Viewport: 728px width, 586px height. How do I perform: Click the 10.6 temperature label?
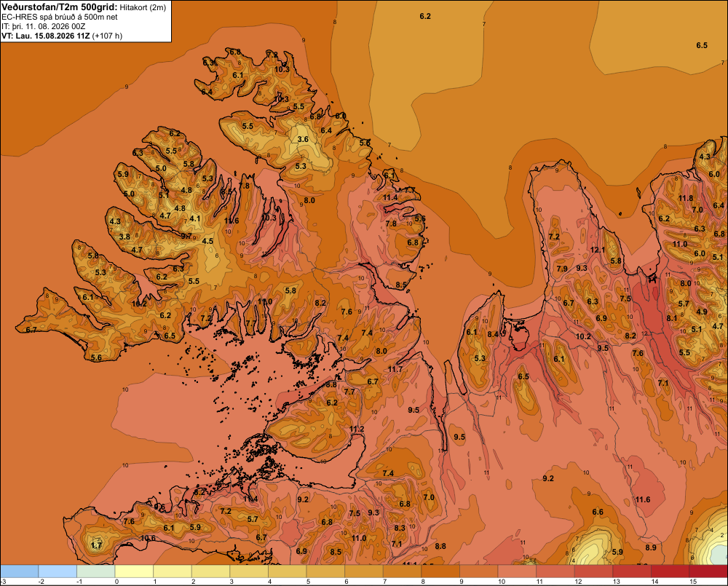coord(148,538)
